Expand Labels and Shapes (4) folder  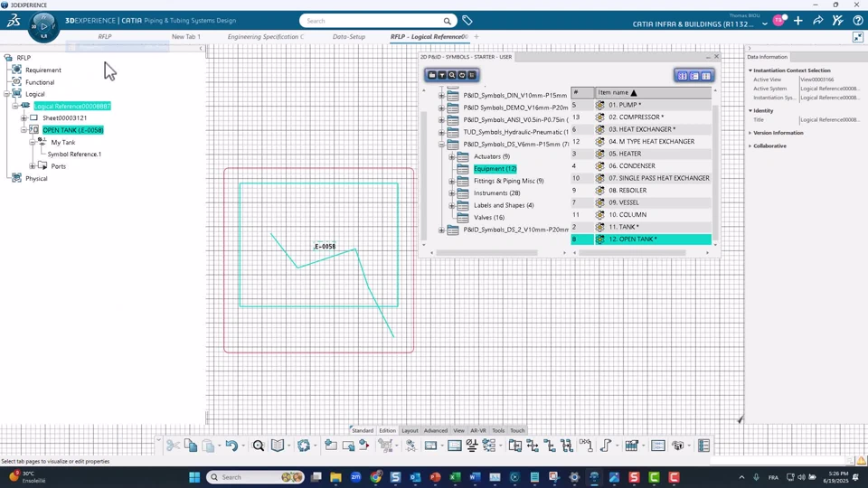pos(452,205)
